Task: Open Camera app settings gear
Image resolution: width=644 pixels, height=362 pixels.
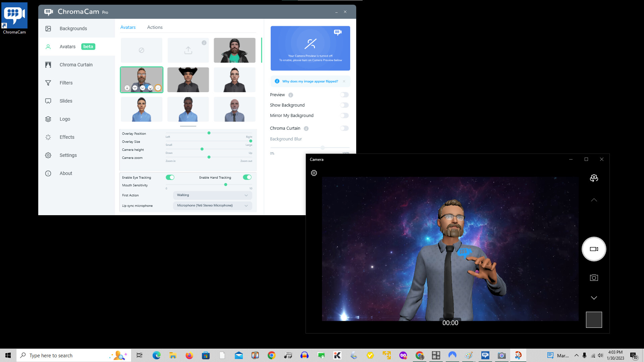Action: (314, 173)
